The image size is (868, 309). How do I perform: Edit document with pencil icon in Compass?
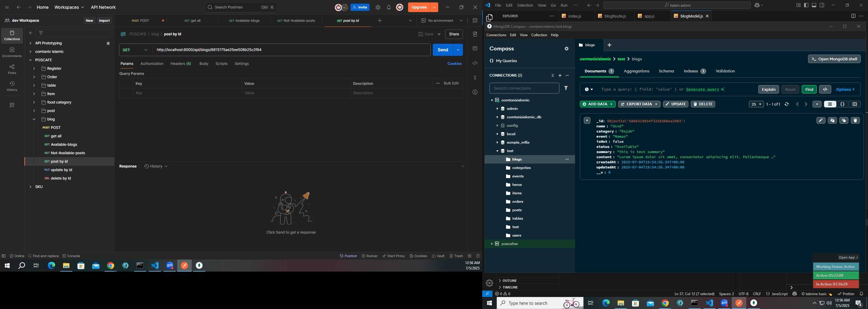coord(820,120)
